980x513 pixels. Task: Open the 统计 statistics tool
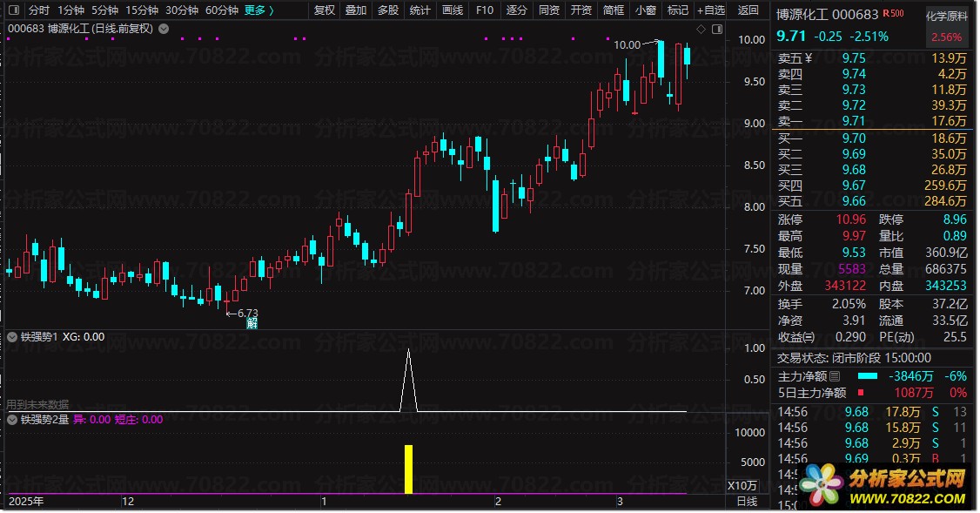point(420,10)
